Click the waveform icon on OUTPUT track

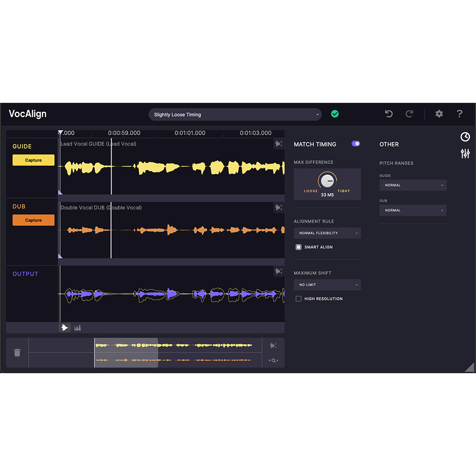point(278,271)
